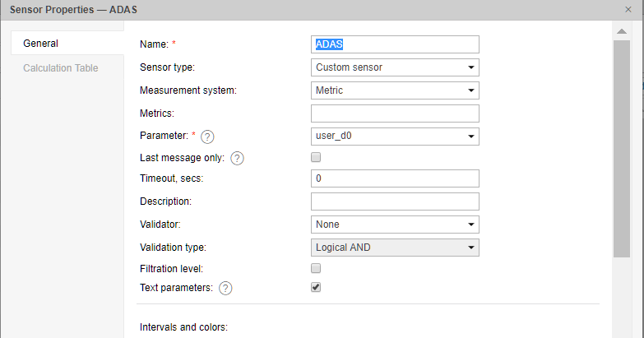Open Parameter user_d0 dropdown

[x=395, y=136]
